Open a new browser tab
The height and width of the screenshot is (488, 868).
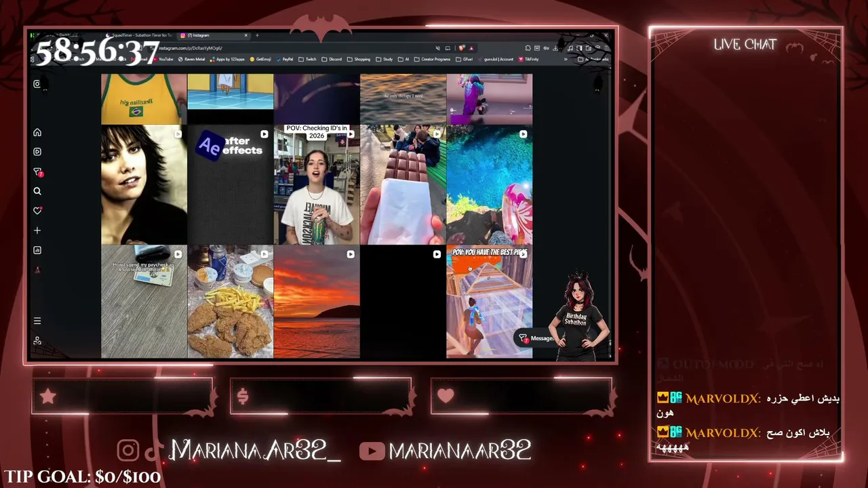257,35
